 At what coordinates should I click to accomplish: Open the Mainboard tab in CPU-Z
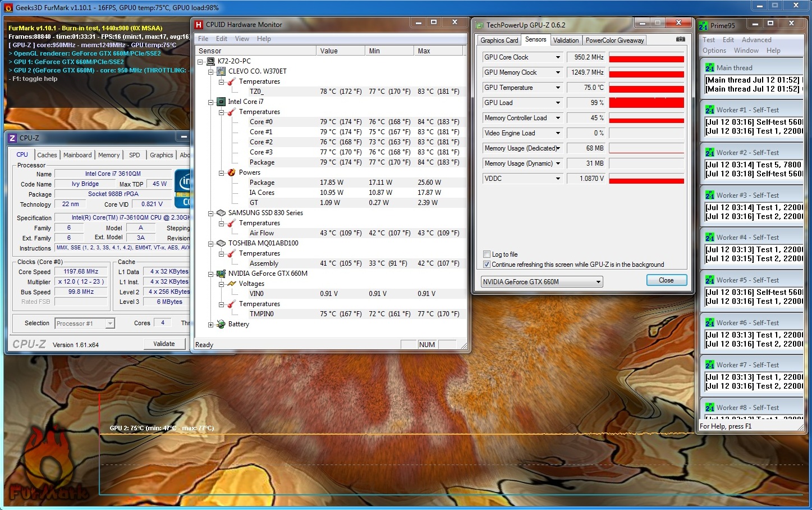point(77,155)
